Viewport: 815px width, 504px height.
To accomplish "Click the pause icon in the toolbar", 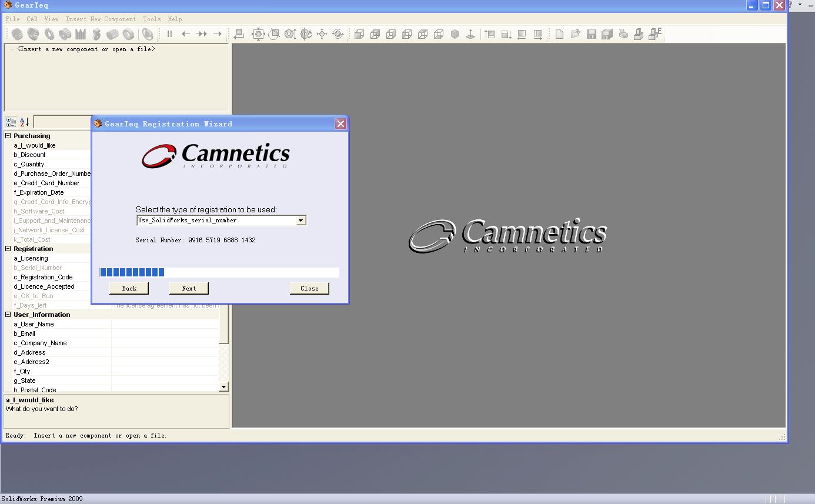I will [x=170, y=34].
